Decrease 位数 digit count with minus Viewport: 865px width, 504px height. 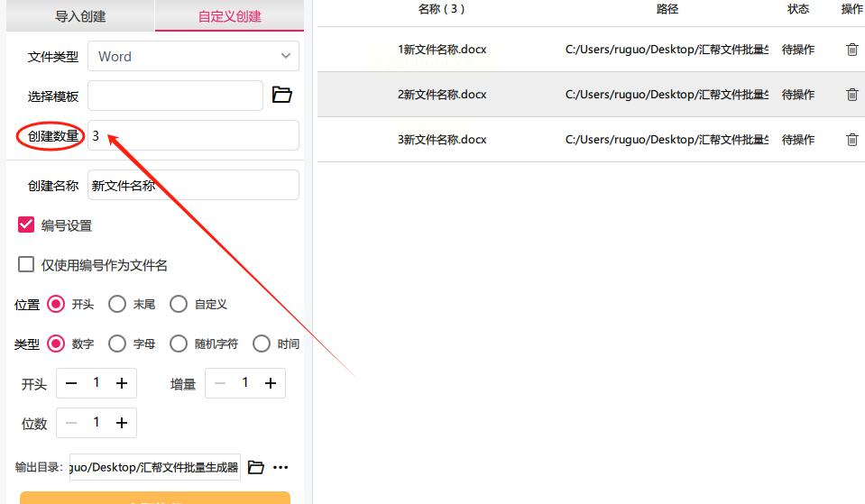click(x=71, y=423)
